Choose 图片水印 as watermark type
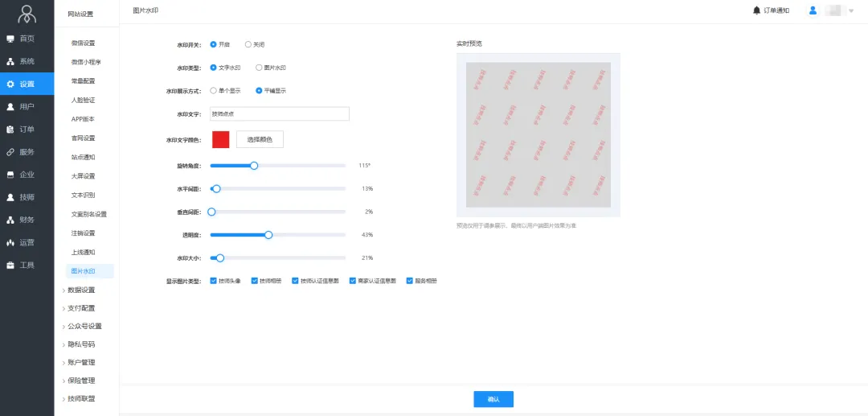The width and height of the screenshot is (868, 416). coord(259,68)
